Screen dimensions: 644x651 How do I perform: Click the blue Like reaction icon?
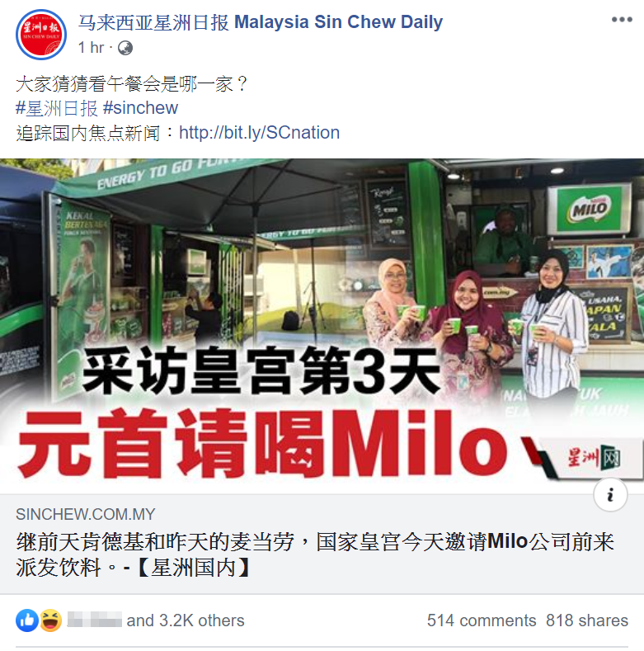pyautogui.click(x=27, y=620)
